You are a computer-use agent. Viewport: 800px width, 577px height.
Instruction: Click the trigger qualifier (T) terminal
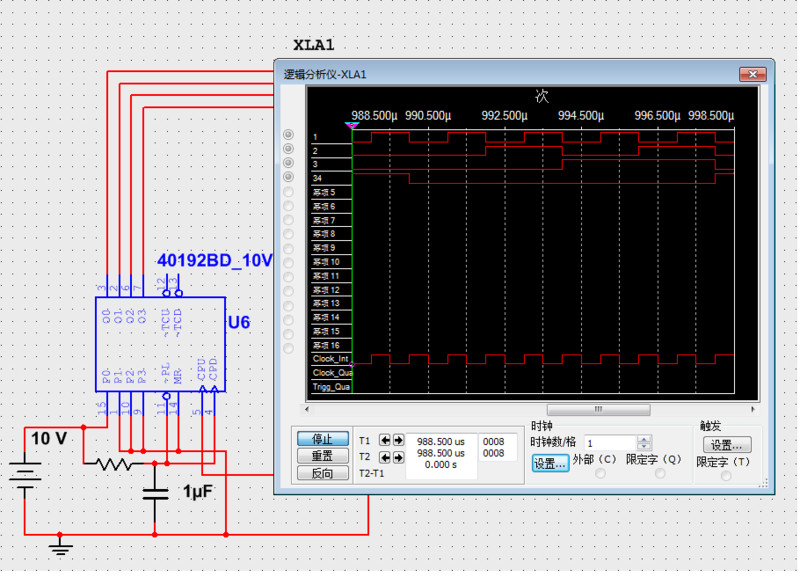click(x=726, y=476)
